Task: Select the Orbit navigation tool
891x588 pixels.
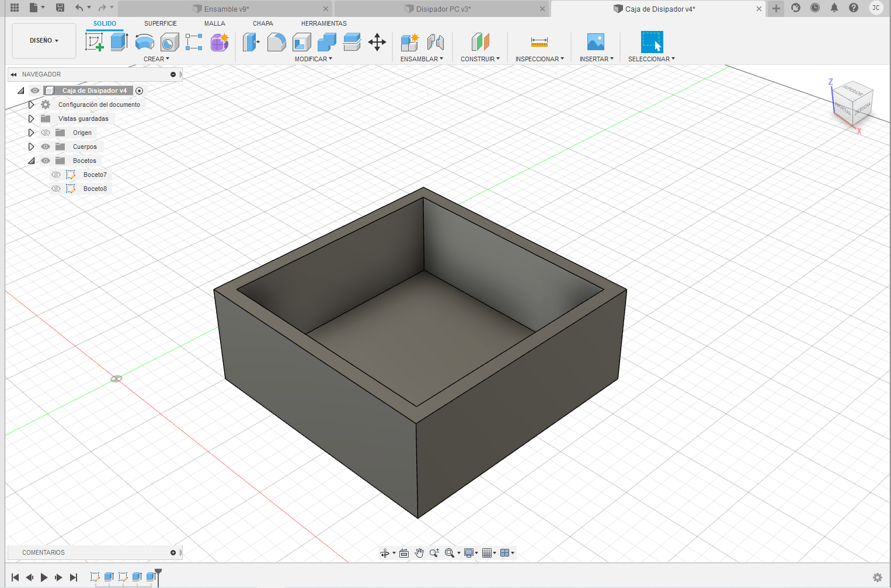Action: pyautogui.click(x=385, y=553)
